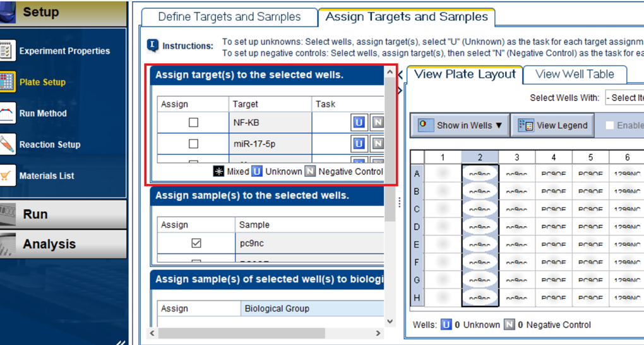Select plate column 6 header

coord(627,157)
